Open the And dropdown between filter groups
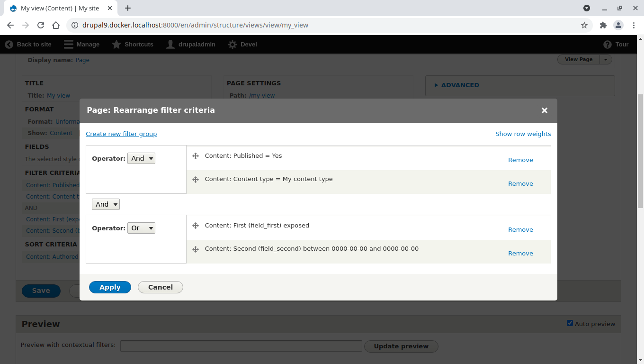644x364 pixels. (x=106, y=204)
